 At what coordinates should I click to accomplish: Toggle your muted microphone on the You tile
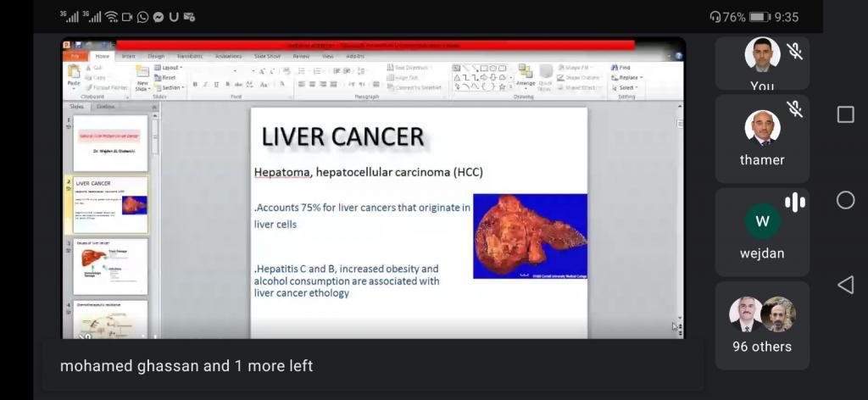794,52
